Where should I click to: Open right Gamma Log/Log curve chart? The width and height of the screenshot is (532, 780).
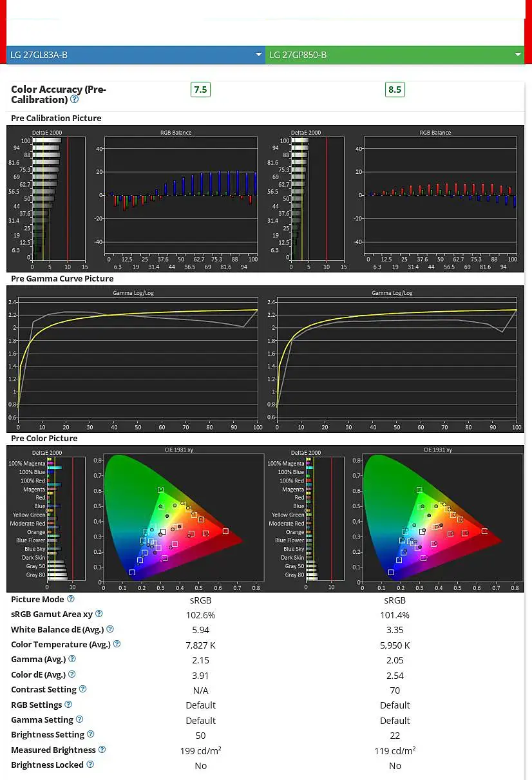pos(395,360)
